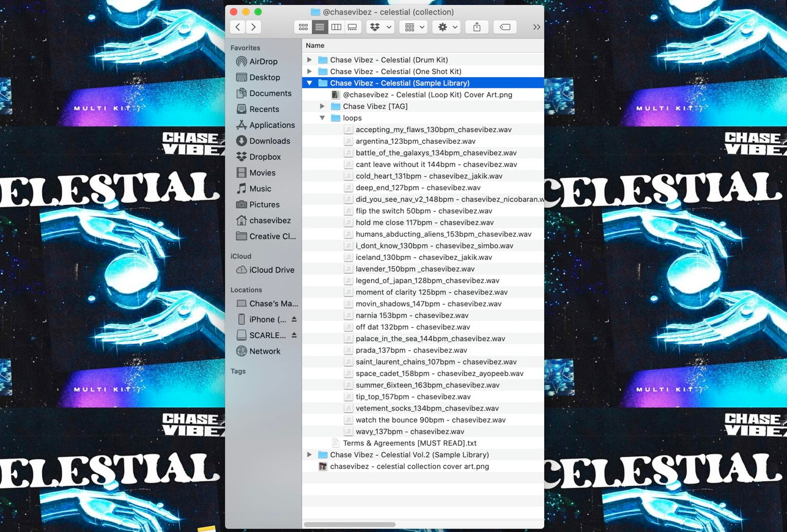Click the Edit Tags toolbar button
This screenshot has width=787, height=532.
pos(505,27)
